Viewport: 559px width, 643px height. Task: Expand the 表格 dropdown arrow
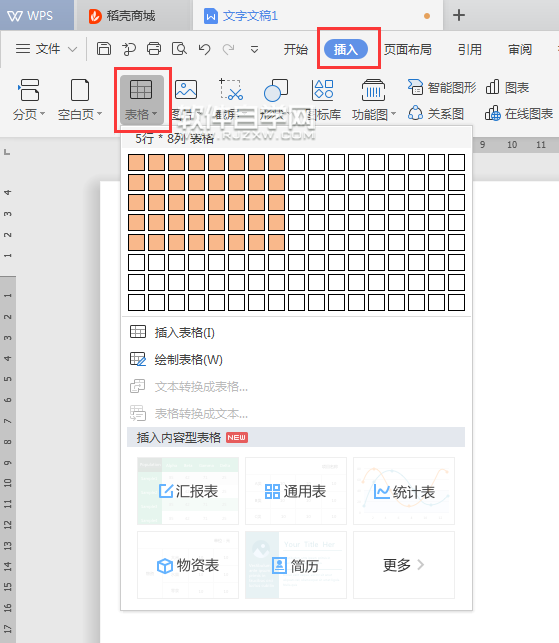point(154,114)
